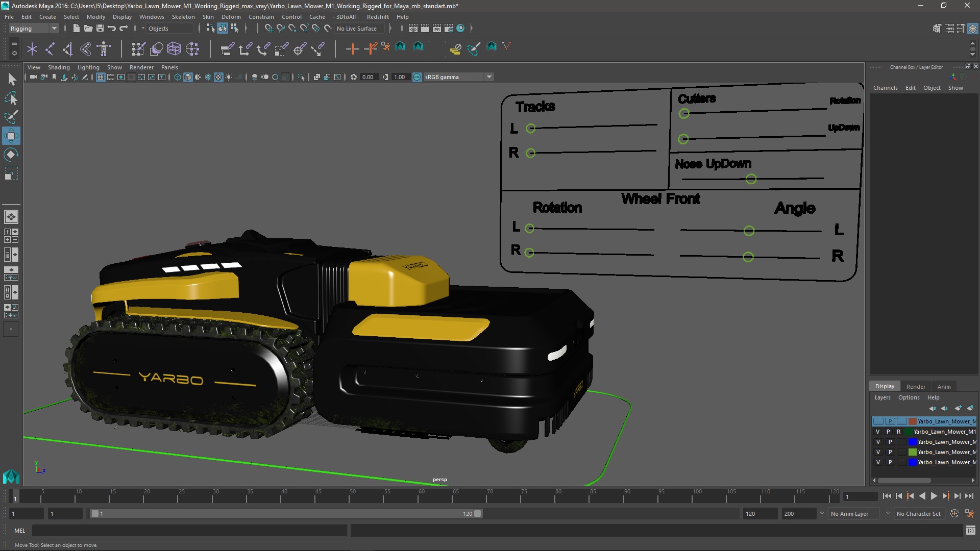Viewport: 980px width, 551px height.
Task: Toggle R reference mode on dark-green layer
Action: (x=899, y=432)
